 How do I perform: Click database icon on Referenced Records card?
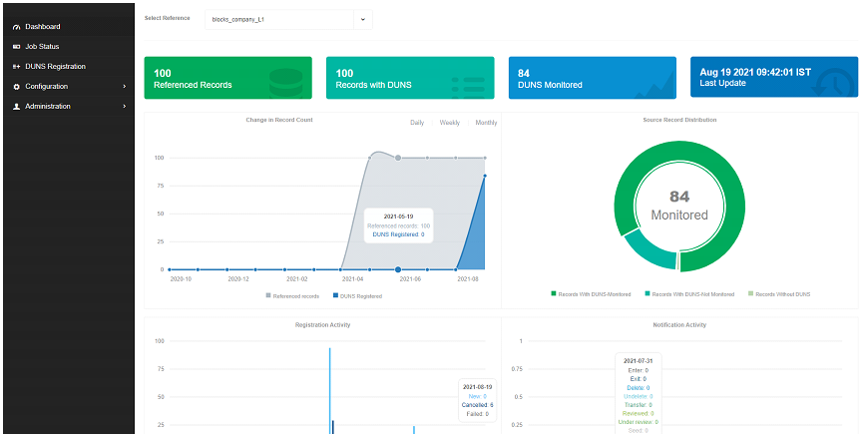tap(285, 84)
